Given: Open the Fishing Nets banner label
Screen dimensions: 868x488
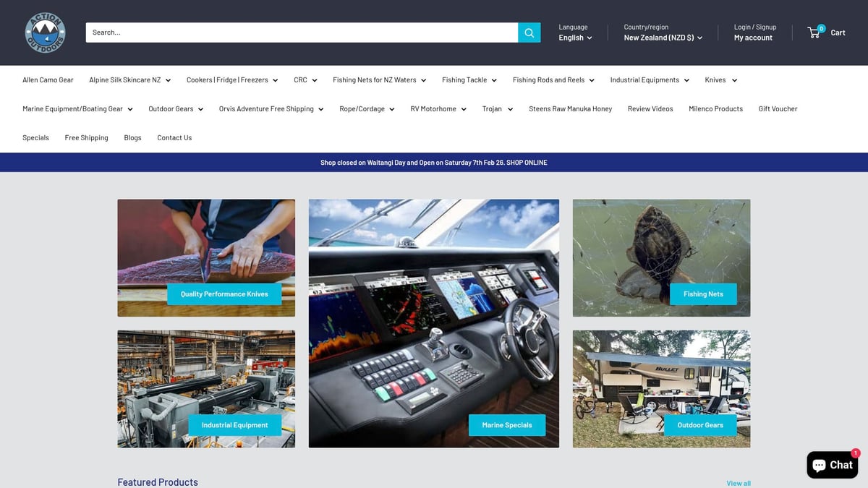Looking at the screenshot, I should tap(703, 294).
